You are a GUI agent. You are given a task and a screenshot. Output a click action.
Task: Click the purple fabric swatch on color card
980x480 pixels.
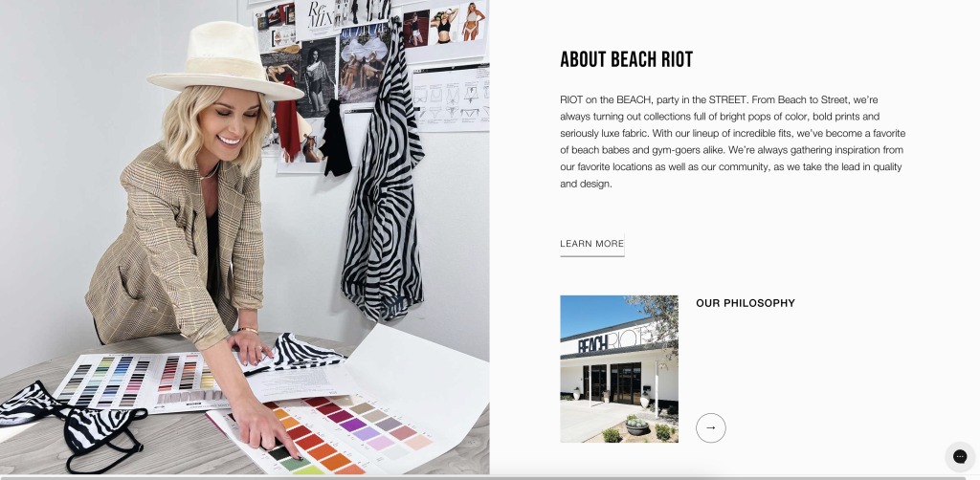tap(352, 425)
